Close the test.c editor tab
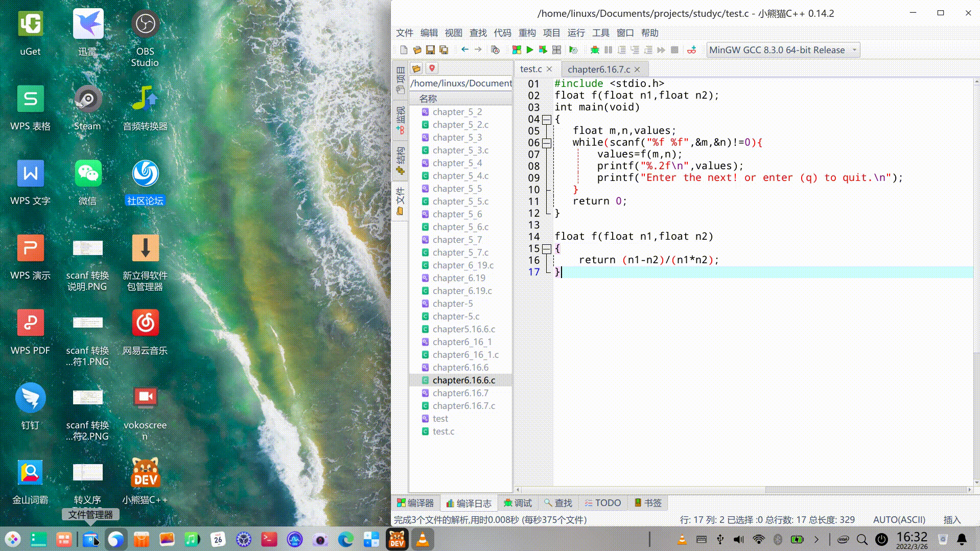 [x=549, y=69]
